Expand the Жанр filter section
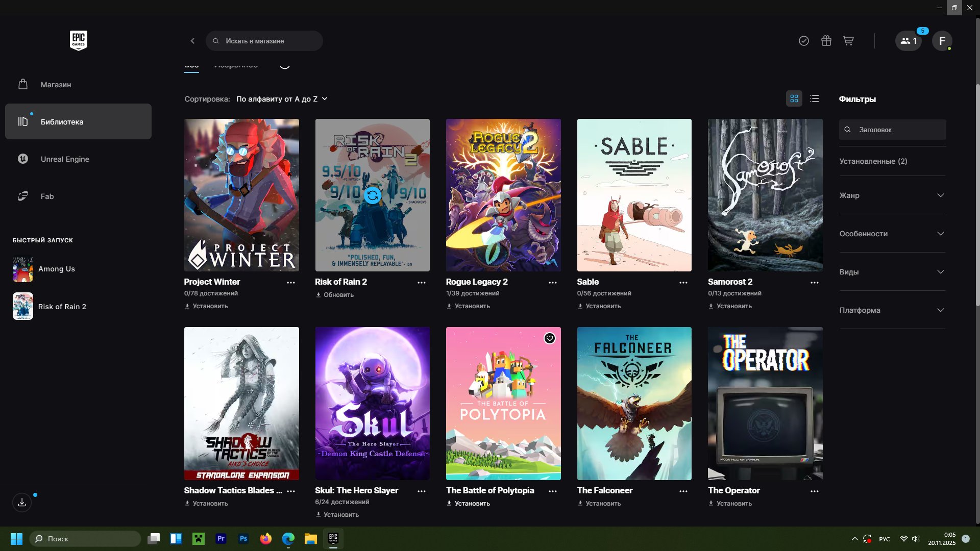980x551 pixels. point(892,195)
